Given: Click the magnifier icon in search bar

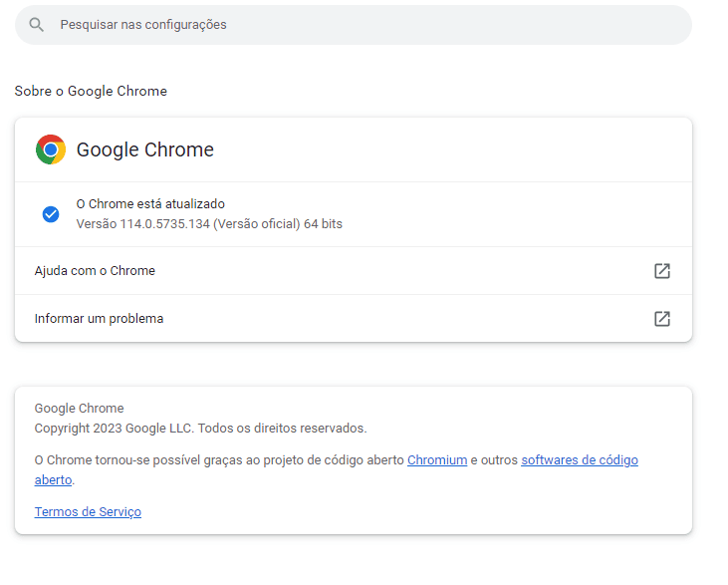Looking at the screenshot, I should (x=36, y=25).
